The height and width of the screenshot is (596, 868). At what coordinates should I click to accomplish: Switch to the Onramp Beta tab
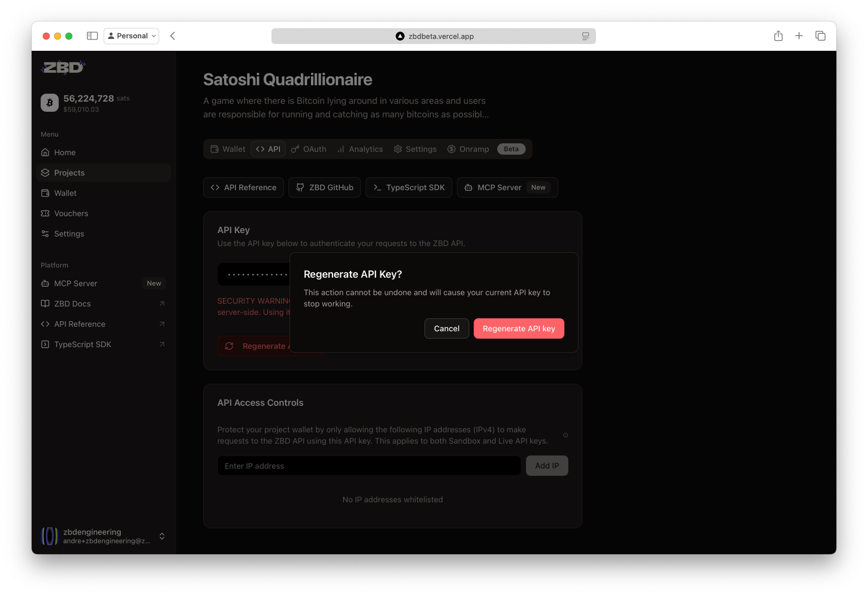pyautogui.click(x=486, y=149)
